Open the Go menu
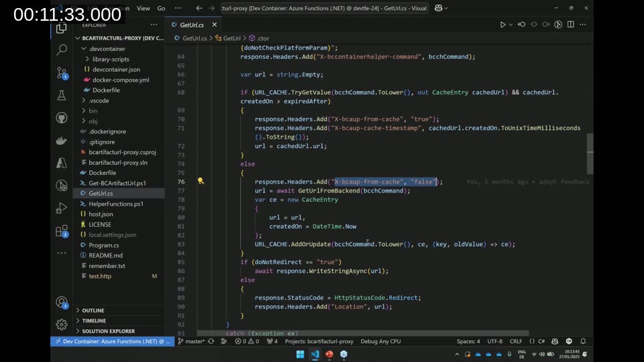 161,8
